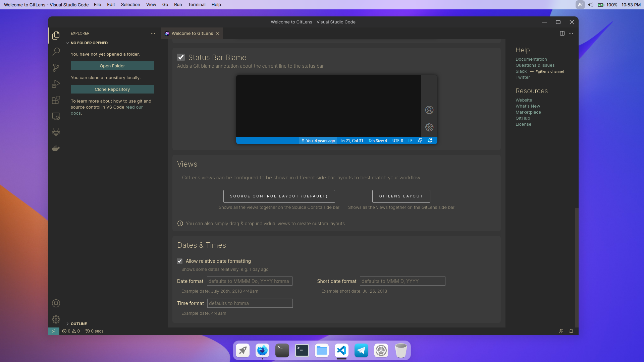Open the GitLens sidebar view

click(x=56, y=132)
